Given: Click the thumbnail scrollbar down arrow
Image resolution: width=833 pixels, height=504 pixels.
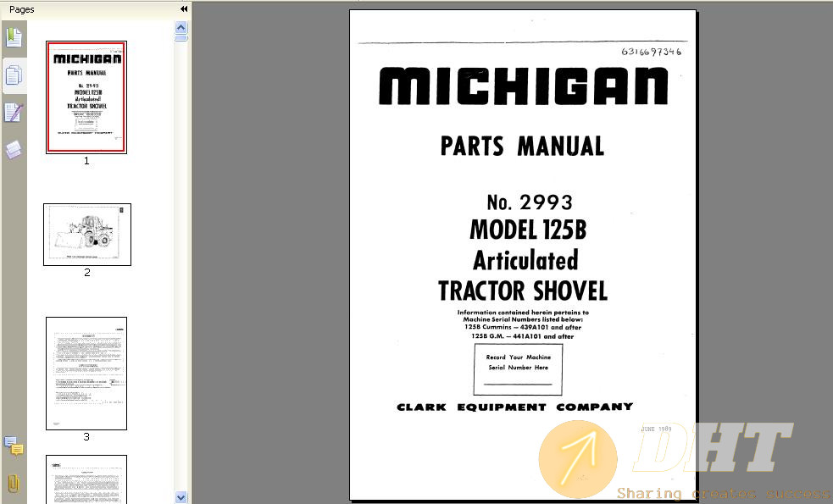Looking at the screenshot, I should pyautogui.click(x=181, y=497).
